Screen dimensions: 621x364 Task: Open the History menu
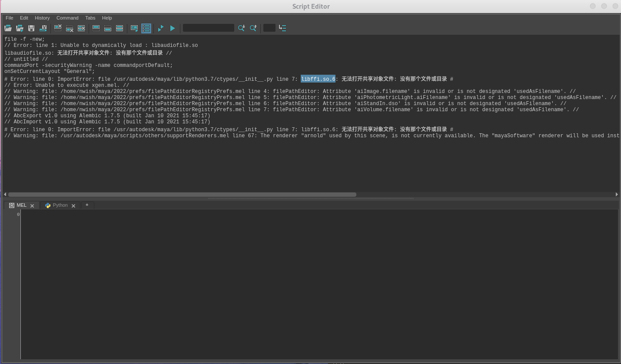tap(42, 18)
